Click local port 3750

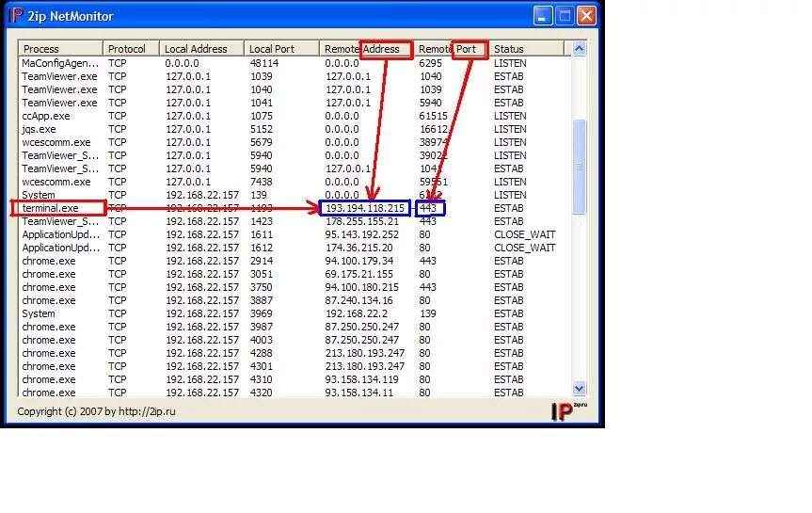pos(261,288)
